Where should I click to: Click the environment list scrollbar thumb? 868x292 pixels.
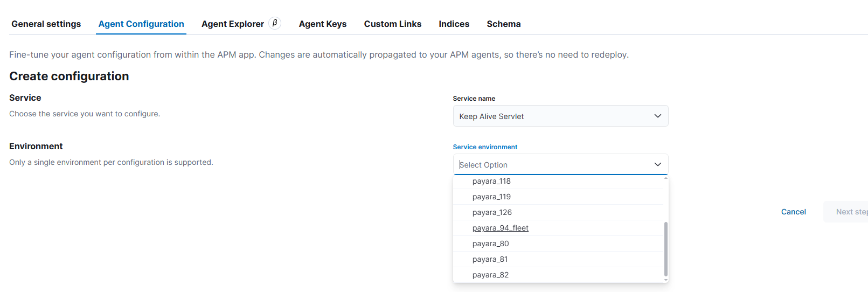coord(666,249)
